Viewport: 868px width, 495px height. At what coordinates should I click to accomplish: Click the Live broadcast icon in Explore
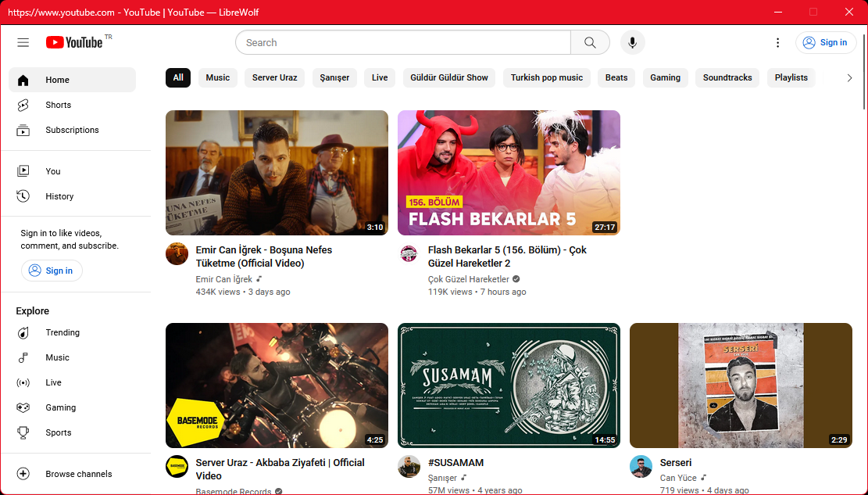(x=23, y=382)
